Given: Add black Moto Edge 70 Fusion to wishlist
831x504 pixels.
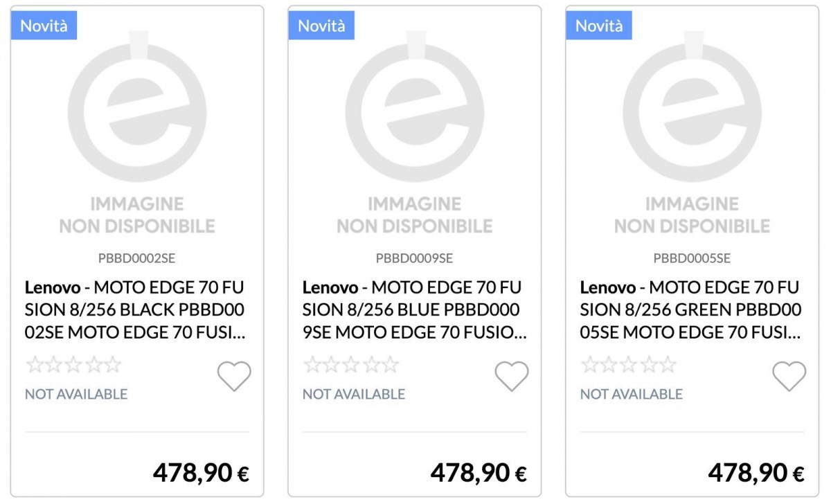Looking at the screenshot, I should coord(234,377).
